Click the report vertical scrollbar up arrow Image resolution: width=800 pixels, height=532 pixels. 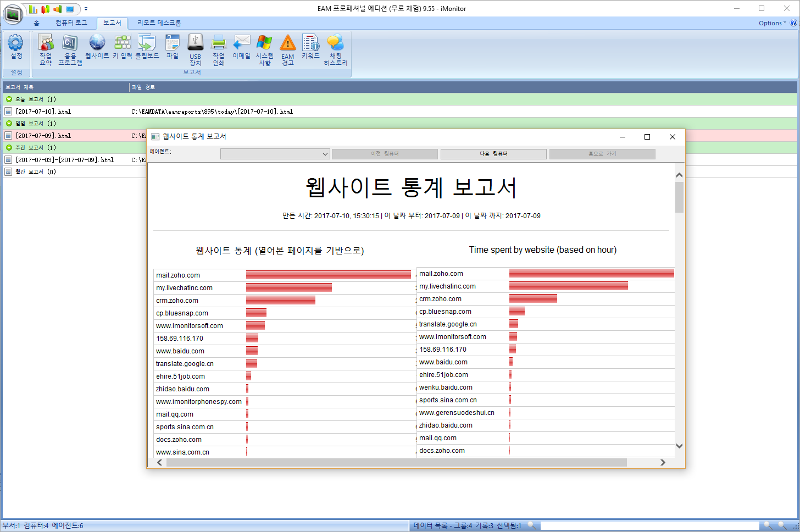(x=679, y=175)
